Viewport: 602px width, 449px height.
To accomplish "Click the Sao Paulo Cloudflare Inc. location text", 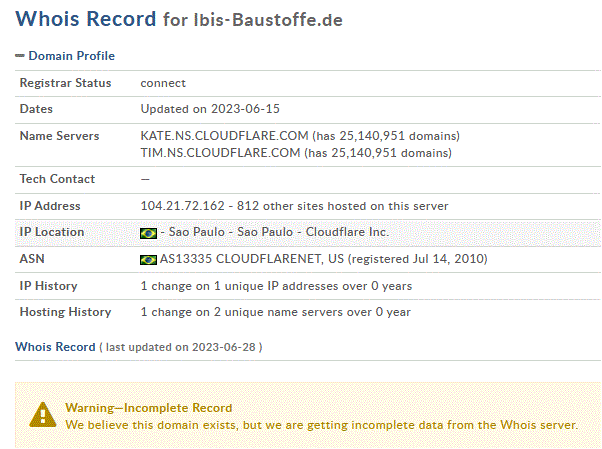I will click(274, 232).
